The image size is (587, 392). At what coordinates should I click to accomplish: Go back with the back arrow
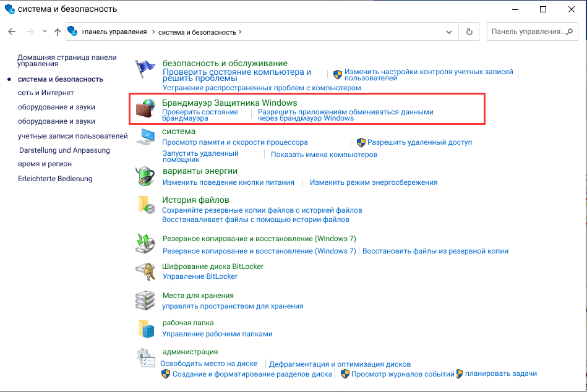point(12,32)
